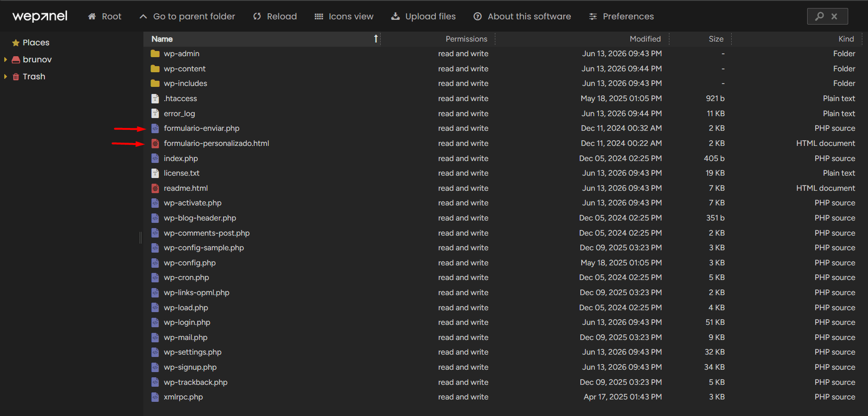Click the Apr 17, 2025 01:43 PM date
868x416 pixels.
(623, 397)
